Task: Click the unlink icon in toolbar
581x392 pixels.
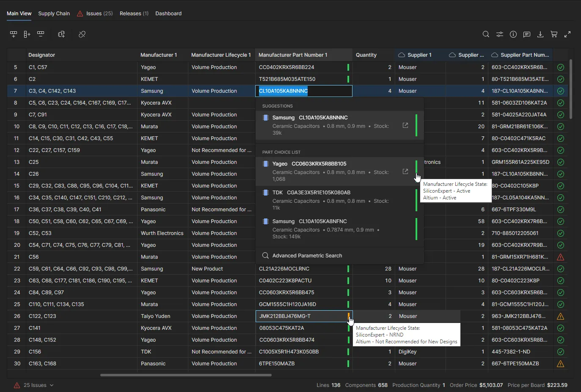Action: [82, 34]
